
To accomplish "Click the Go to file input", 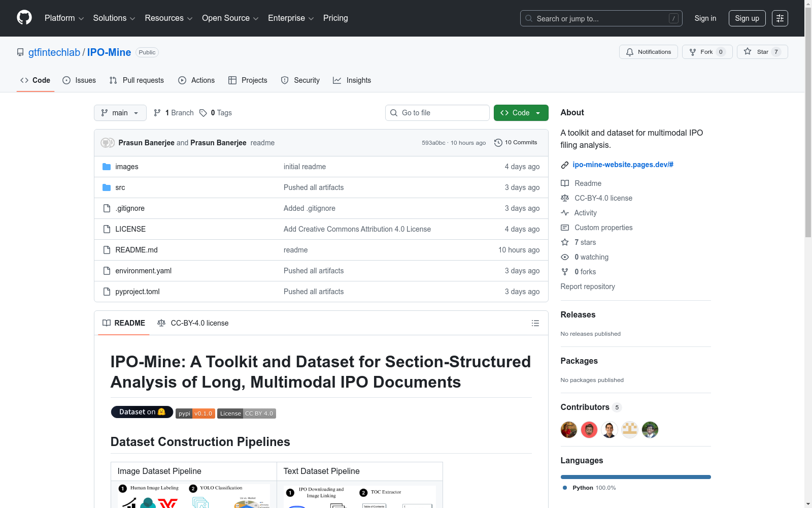I will click(437, 113).
